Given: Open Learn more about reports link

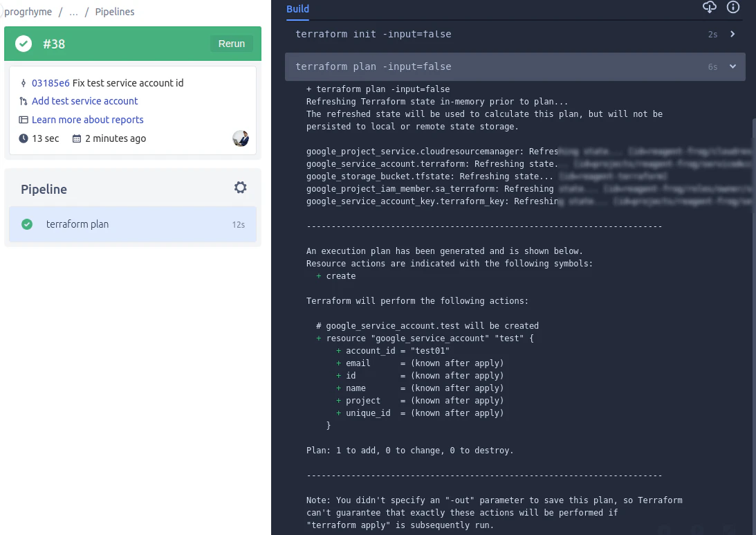Looking at the screenshot, I should [88, 120].
